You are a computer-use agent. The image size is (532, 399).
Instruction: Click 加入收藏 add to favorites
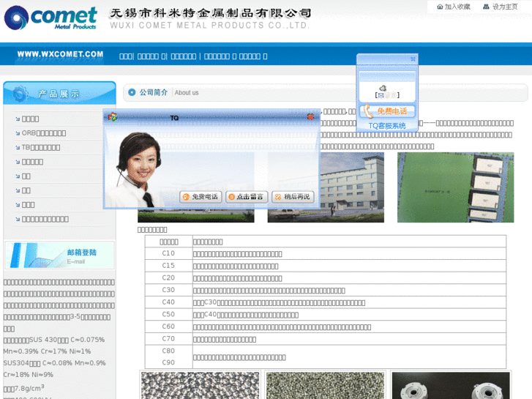[x=453, y=7]
